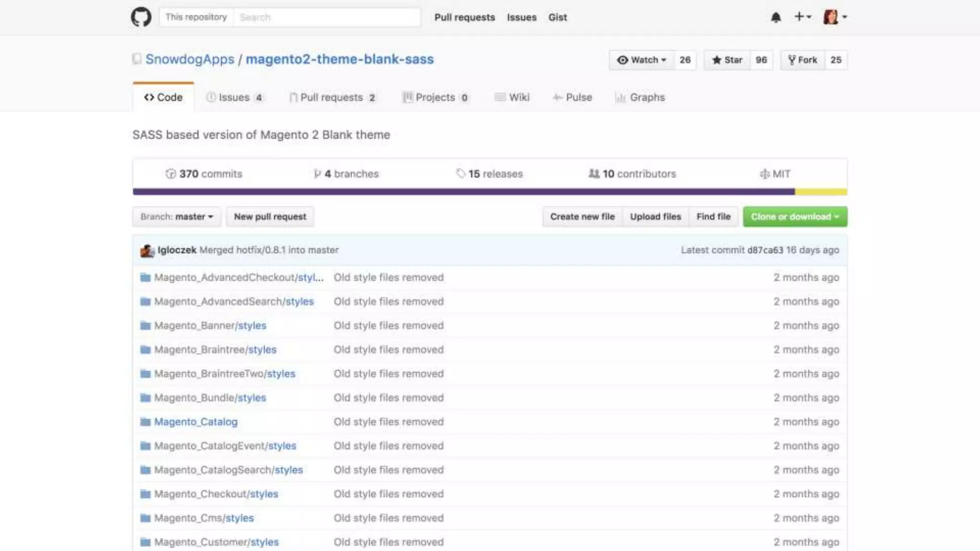
Task: Click the lgloczek committer avatar thumbnail
Action: [147, 250]
